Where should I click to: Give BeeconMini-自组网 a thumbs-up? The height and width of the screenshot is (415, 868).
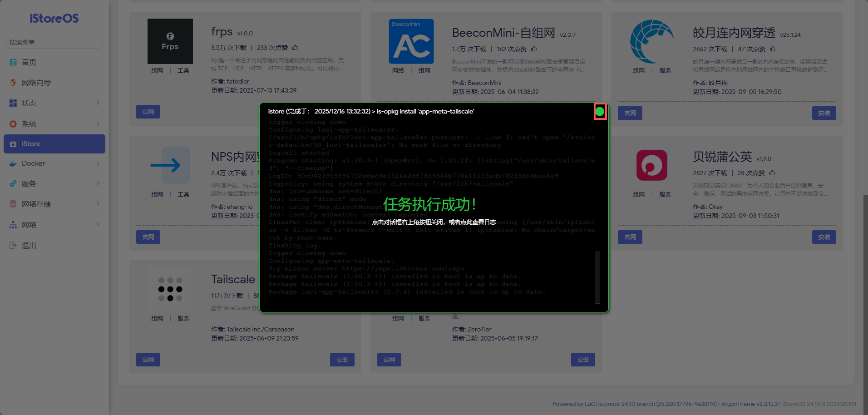[534, 49]
